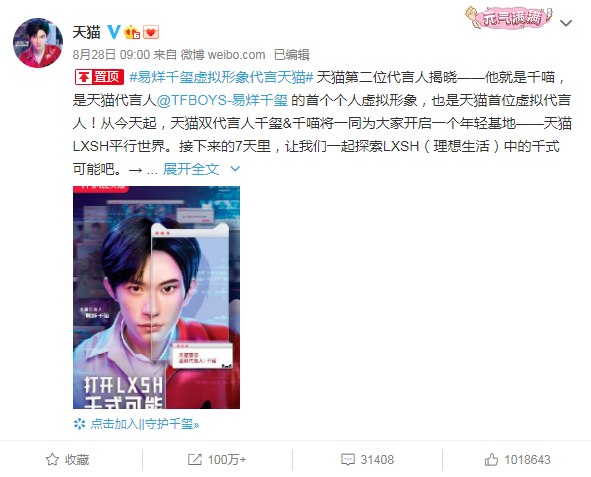Screen dimensions: 591x477
Task: Click the blue V verification badge
Action: (114, 32)
